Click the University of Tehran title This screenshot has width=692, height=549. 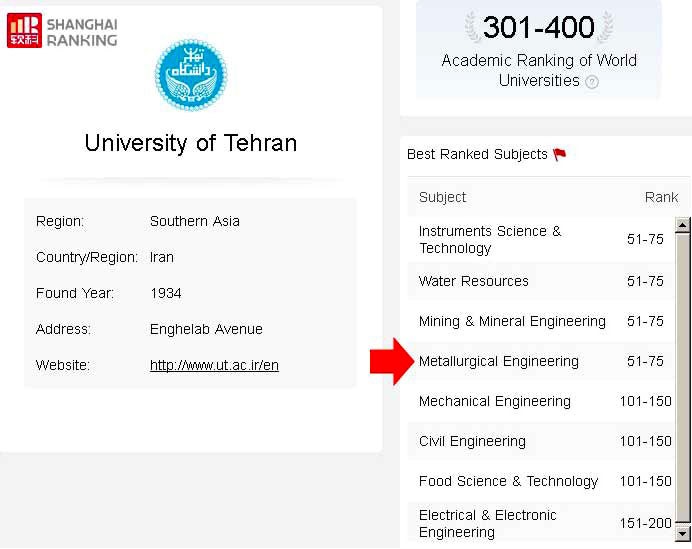click(x=191, y=143)
